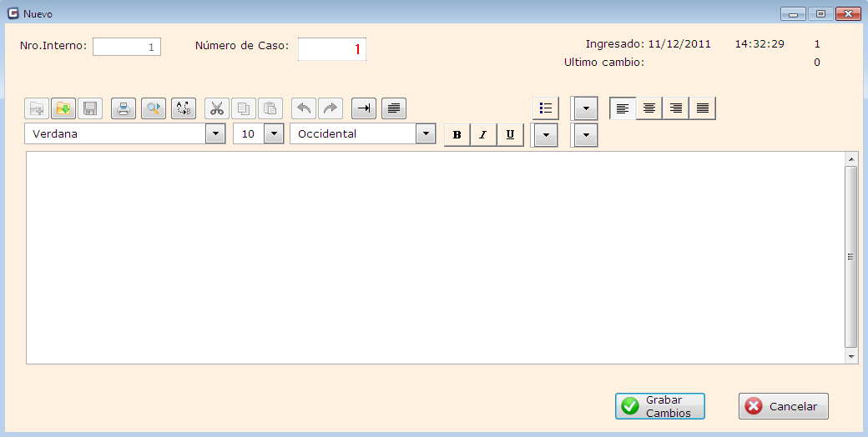
Task: Click the time 14:32:29
Action: (759, 44)
